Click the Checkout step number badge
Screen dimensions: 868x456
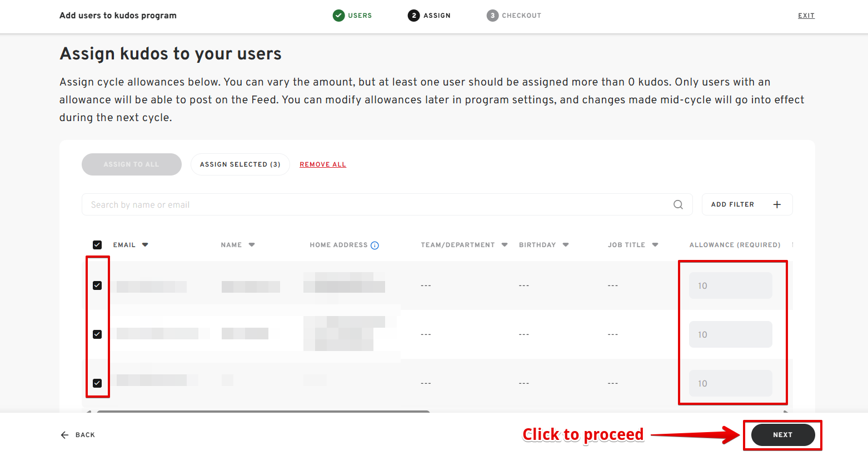coord(492,16)
